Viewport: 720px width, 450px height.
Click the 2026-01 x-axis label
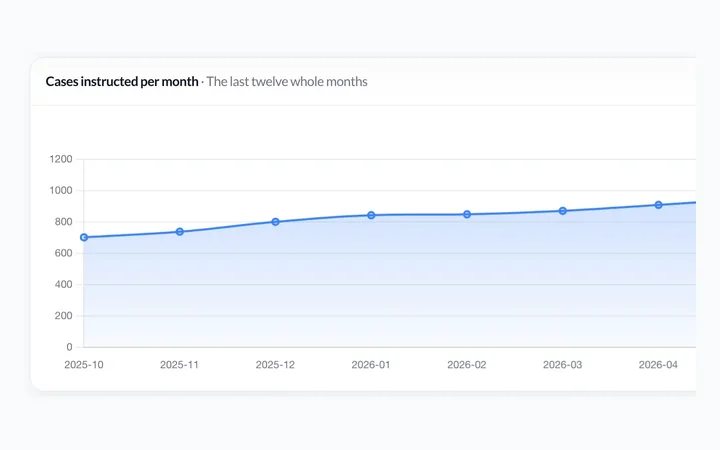371,365
